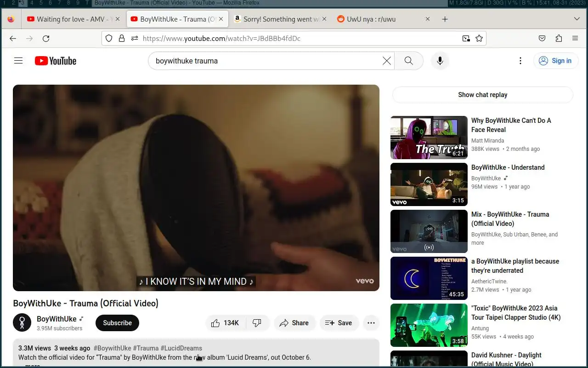Subscribe to BoyWithUke channel
Screen dimensions: 588x368
coord(117,323)
